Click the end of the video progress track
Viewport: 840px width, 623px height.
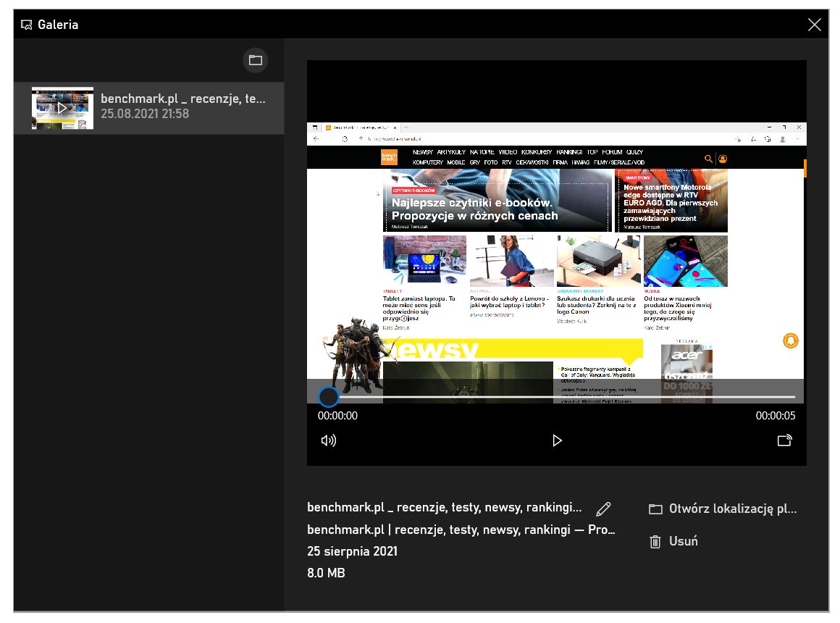[x=794, y=397]
